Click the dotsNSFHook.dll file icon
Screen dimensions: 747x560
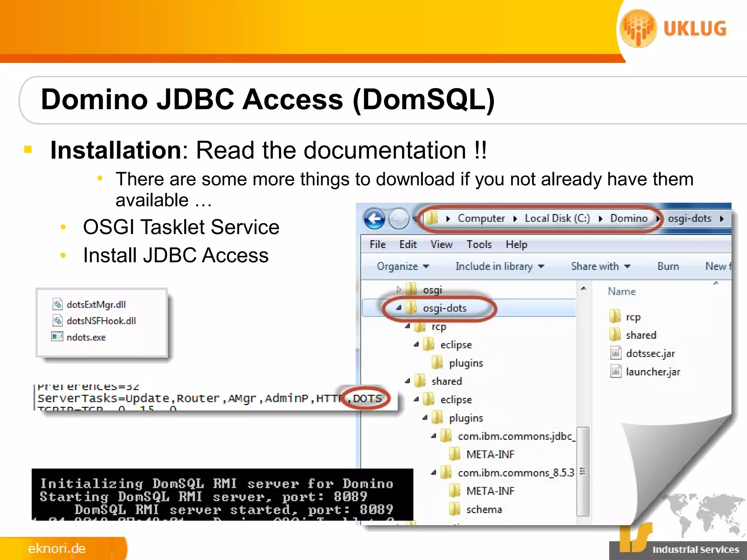57,320
